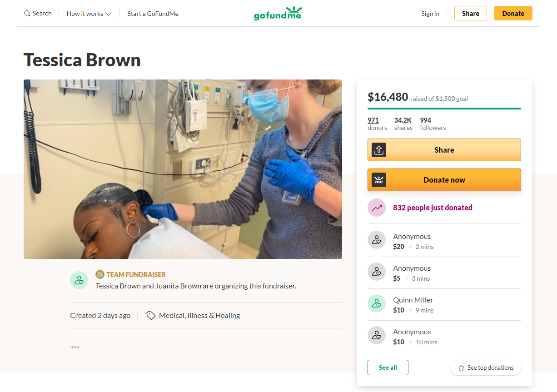Click Quinn Miller's green donor avatar

point(376,303)
